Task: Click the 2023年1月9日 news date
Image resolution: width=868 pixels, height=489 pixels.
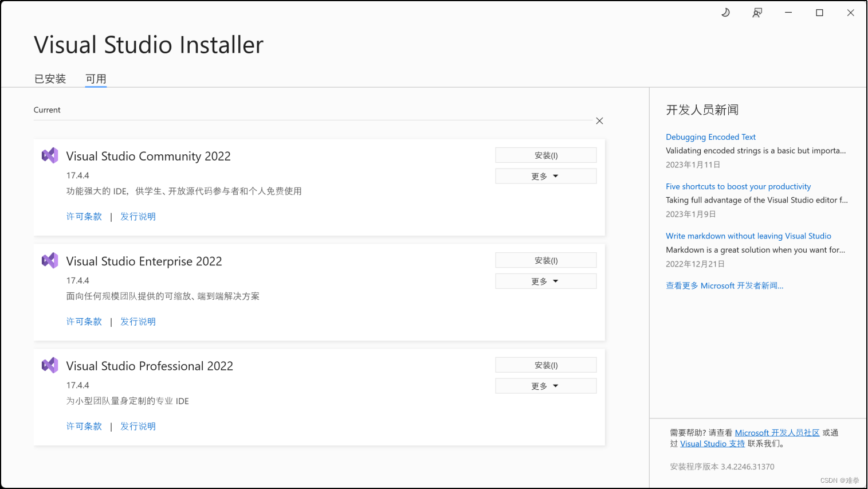Action: pos(690,214)
